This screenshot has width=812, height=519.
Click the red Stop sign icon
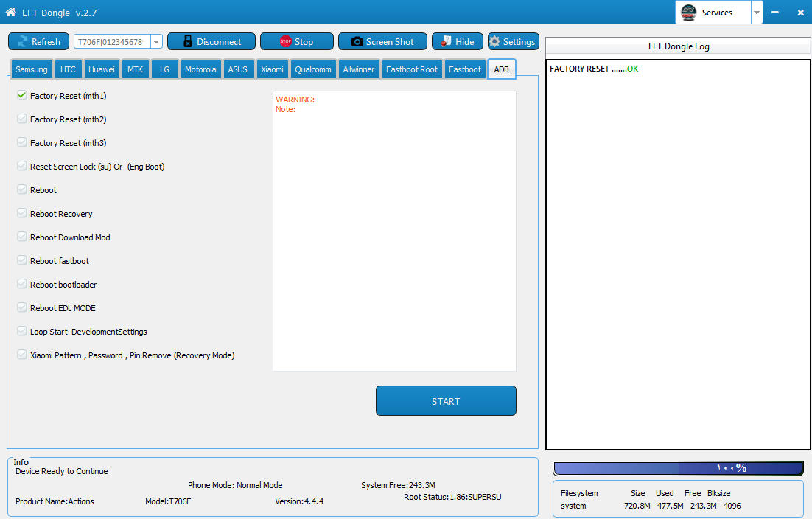(x=285, y=41)
